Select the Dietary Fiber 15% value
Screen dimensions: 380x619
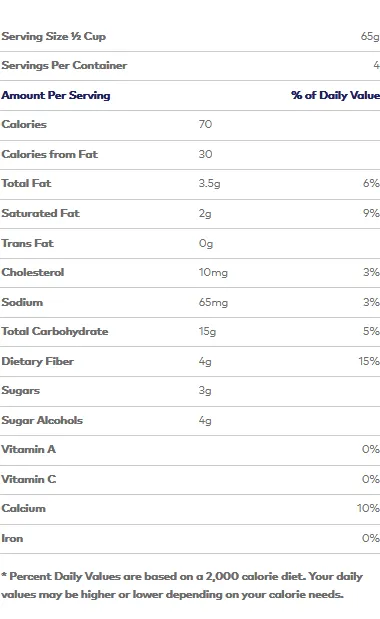(x=369, y=361)
